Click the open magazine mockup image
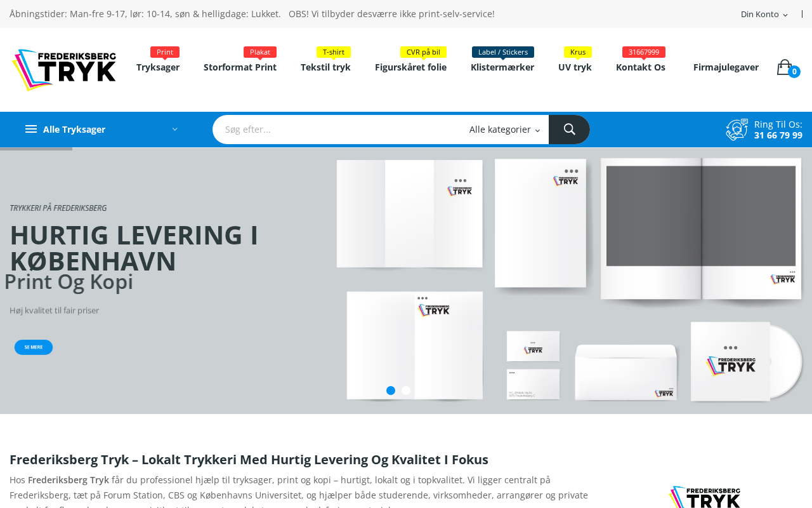The image size is (812, 508). 702,229
